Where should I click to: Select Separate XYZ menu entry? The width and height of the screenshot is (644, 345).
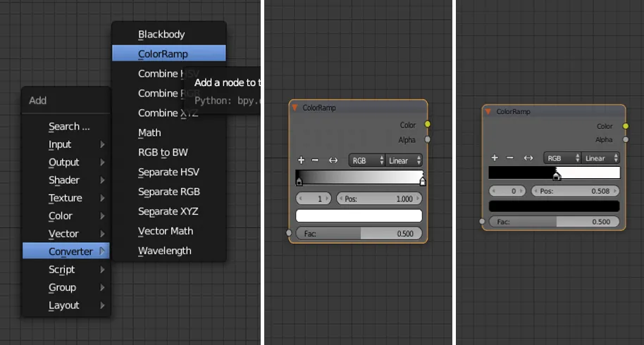[x=169, y=211]
